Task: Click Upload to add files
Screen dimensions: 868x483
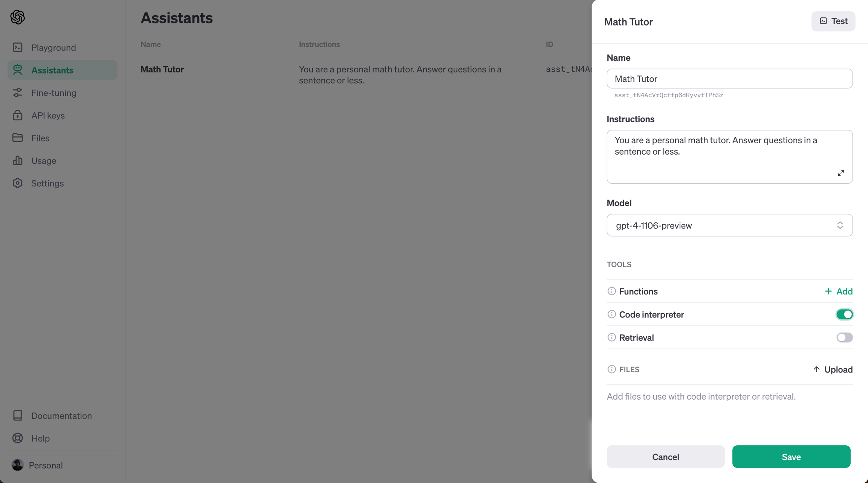Action: click(833, 370)
